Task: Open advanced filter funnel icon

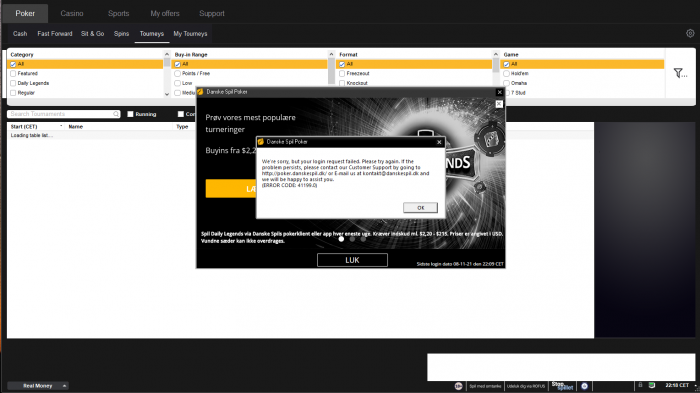Action: [680, 73]
